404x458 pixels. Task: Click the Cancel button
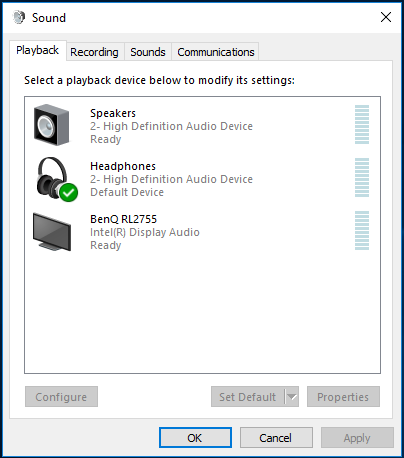[x=276, y=438]
